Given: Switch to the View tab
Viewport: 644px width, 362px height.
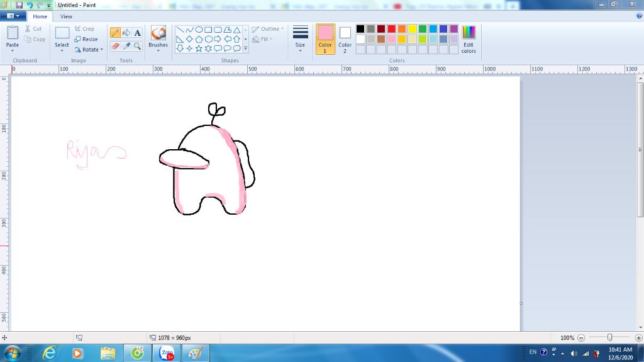Looking at the screenshot, I should pyautogui.click(x=66, y=16).
